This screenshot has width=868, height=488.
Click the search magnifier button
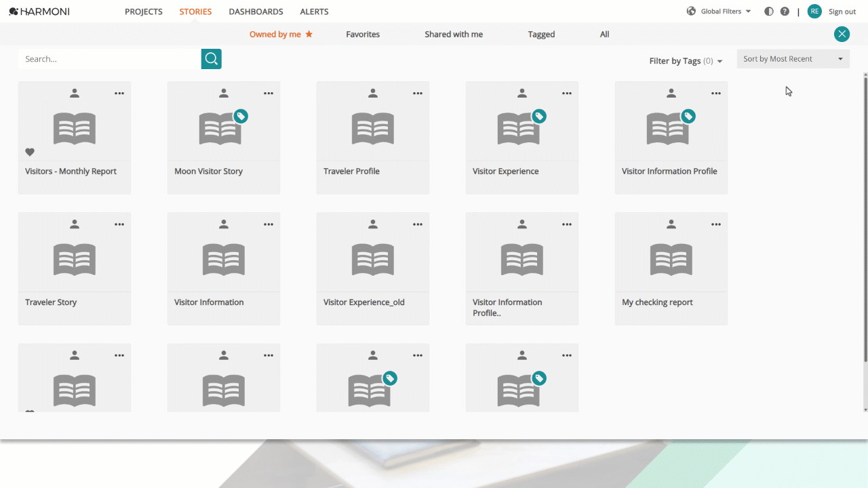pos(212,59)
